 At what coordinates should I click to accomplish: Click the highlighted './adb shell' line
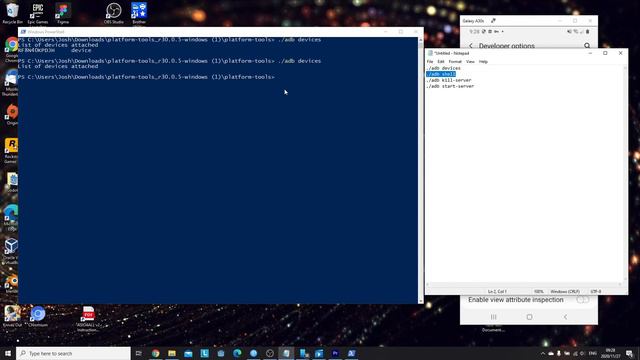click(441, 74)
